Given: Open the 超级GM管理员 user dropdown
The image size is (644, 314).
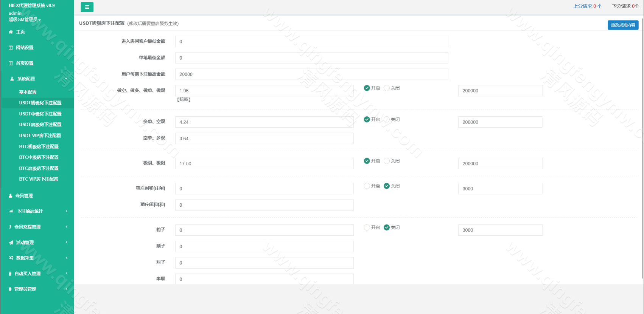Looking at the screenshot, I should [25, 20].
